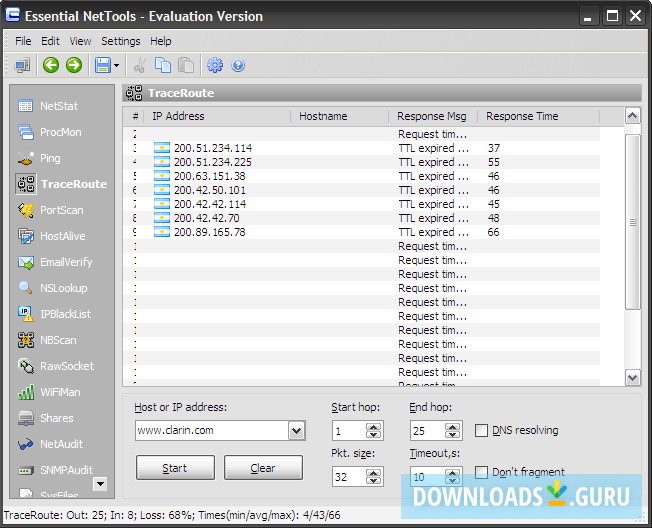Screen dimensions: 652x529
Task: Enable the Don't fragment checkbox
Action: tap(481, 472)
